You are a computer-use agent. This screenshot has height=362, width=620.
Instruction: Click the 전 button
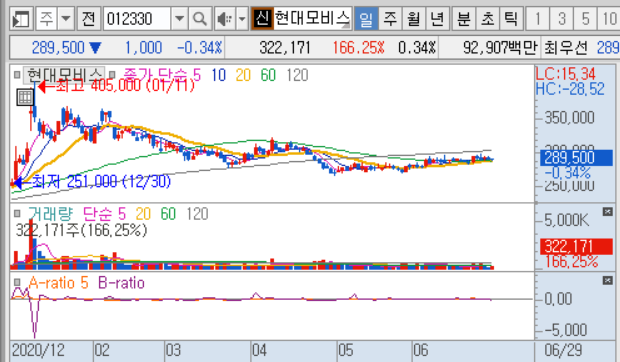(89, 18)
